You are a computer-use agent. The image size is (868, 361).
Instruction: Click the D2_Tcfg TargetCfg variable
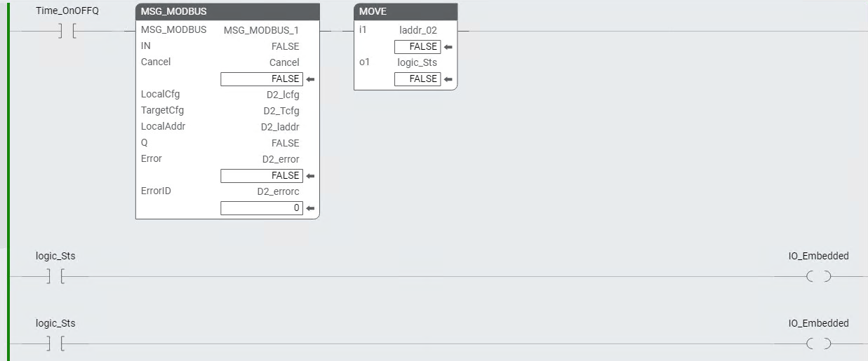[x=281, y=111]
